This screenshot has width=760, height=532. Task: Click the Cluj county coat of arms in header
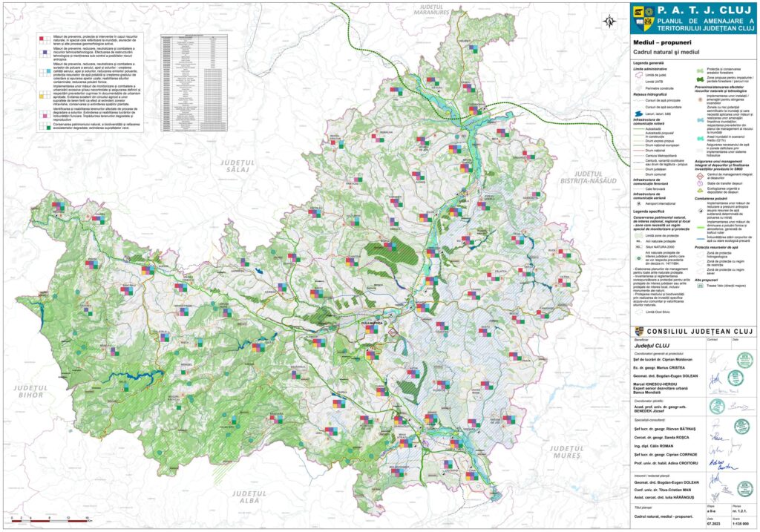click(638, 12)
